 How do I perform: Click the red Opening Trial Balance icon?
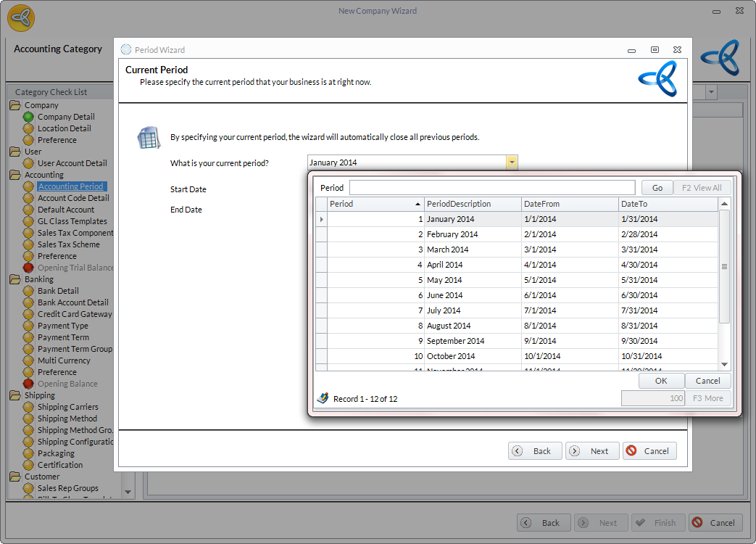click(x=28, y=268)
